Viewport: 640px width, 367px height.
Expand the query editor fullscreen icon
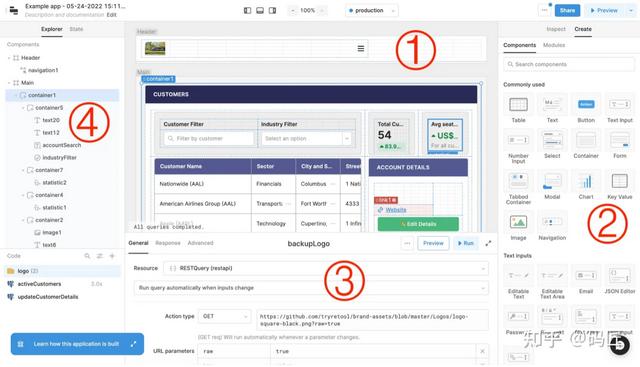tap(488, 243)
